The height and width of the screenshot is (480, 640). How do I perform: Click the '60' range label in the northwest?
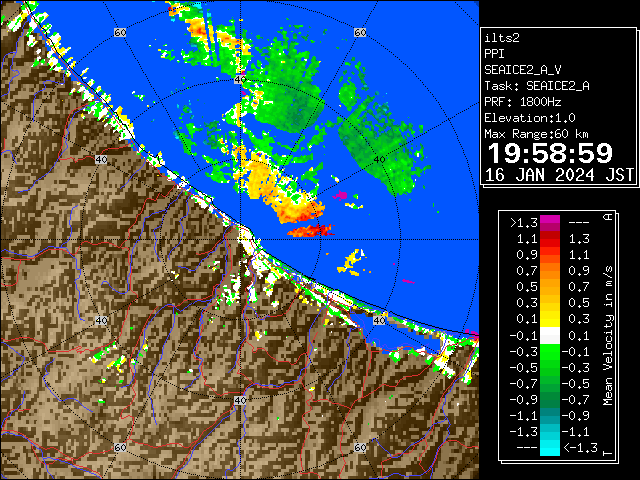tap(120, 32)
